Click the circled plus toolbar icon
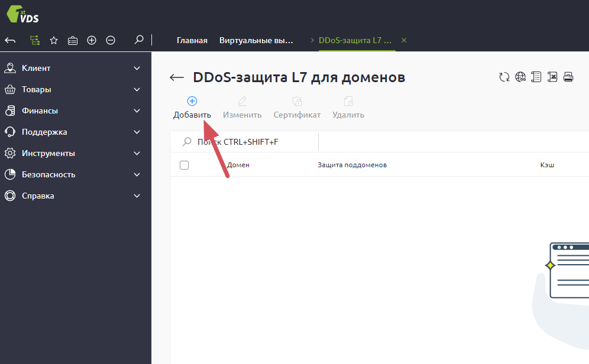The image size is (589, 364). coord(92,40)
